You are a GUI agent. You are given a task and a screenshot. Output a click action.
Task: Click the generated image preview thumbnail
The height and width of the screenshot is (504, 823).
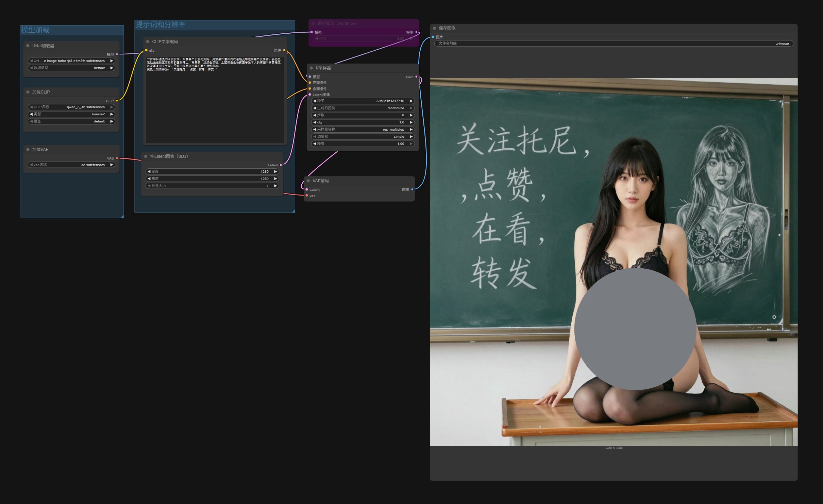613,204
